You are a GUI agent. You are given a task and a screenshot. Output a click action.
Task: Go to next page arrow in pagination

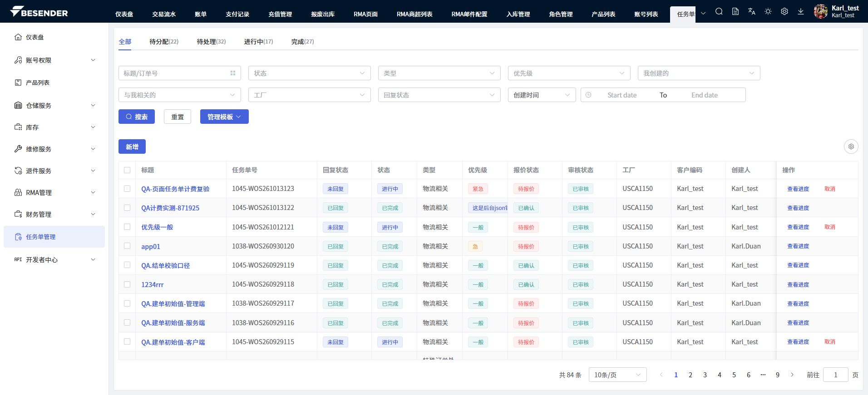tap(792, 375)
